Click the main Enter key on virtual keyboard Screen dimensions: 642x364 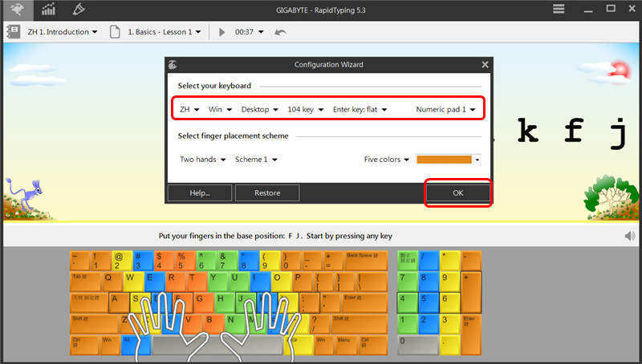(x=364, y=303)
